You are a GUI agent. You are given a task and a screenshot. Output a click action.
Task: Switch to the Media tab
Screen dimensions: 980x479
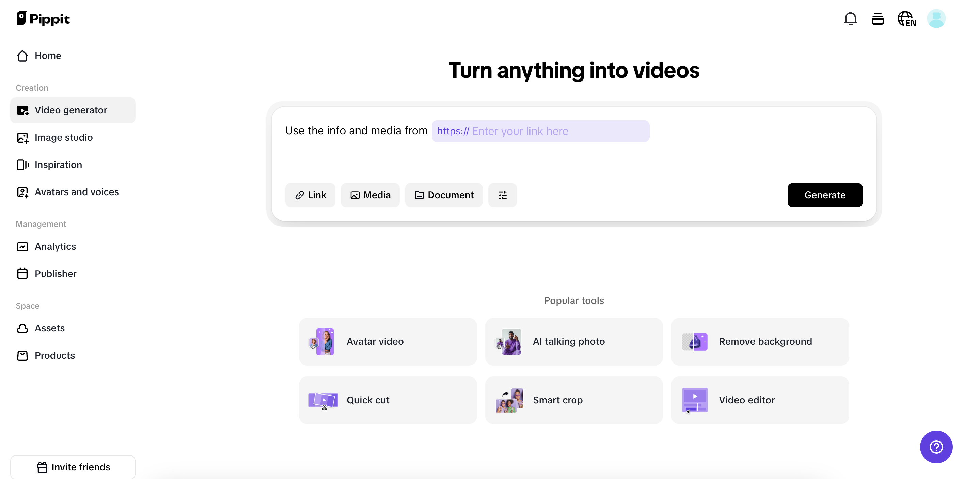pyautogui.click(x=370, y=195)
